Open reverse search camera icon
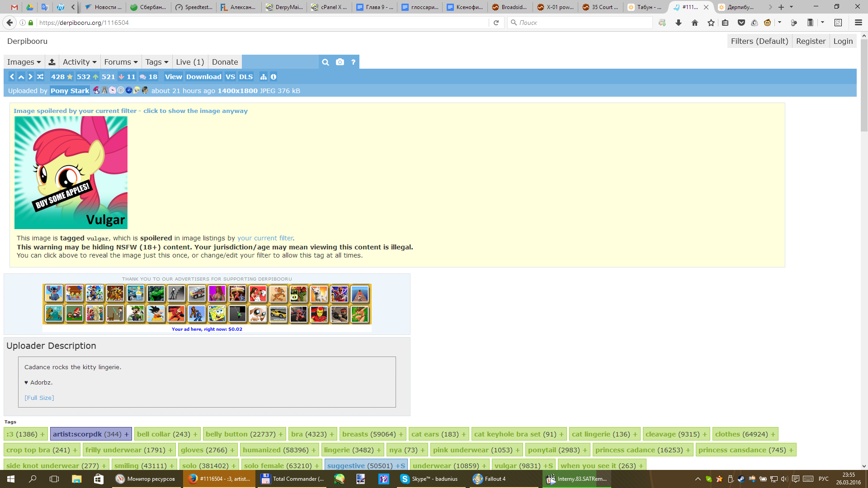 [x=340, y=62]
